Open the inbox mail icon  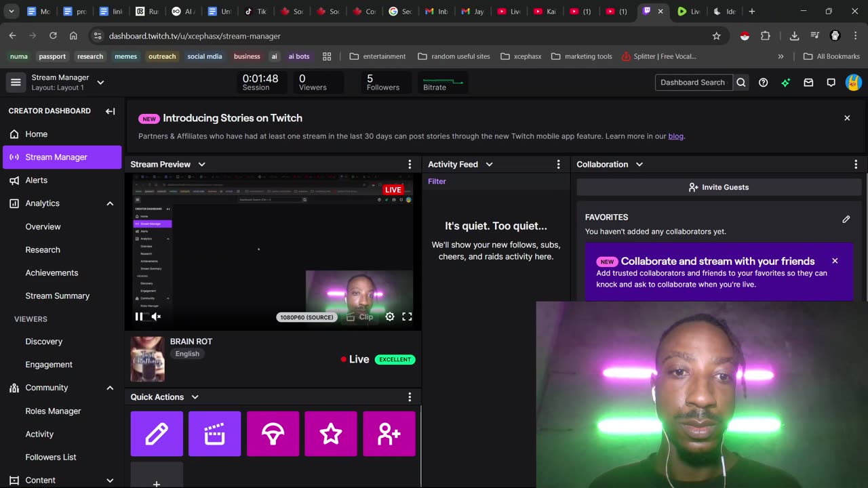(808, 83)
